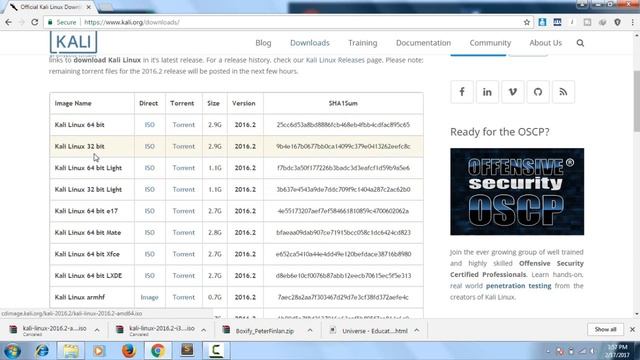Follow the penetration testing link
Viewport: 640px width, 360px height.
(x=518, y=286)
